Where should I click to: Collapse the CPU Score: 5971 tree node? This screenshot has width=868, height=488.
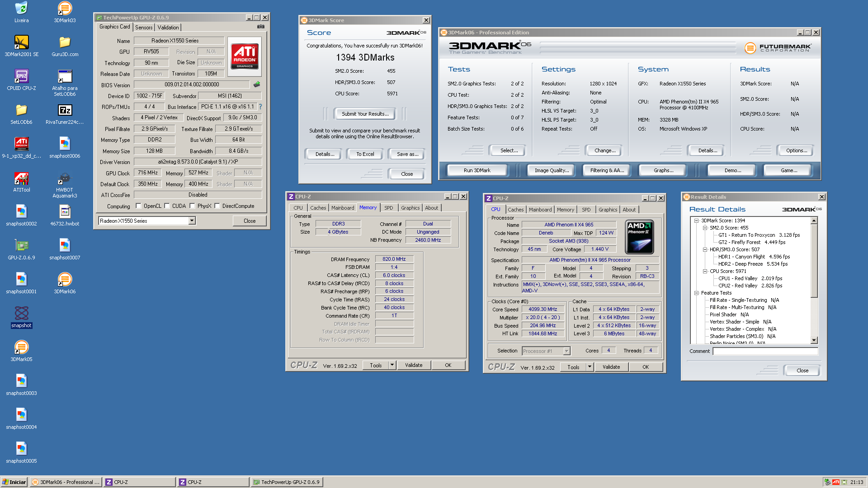(705, 272)
